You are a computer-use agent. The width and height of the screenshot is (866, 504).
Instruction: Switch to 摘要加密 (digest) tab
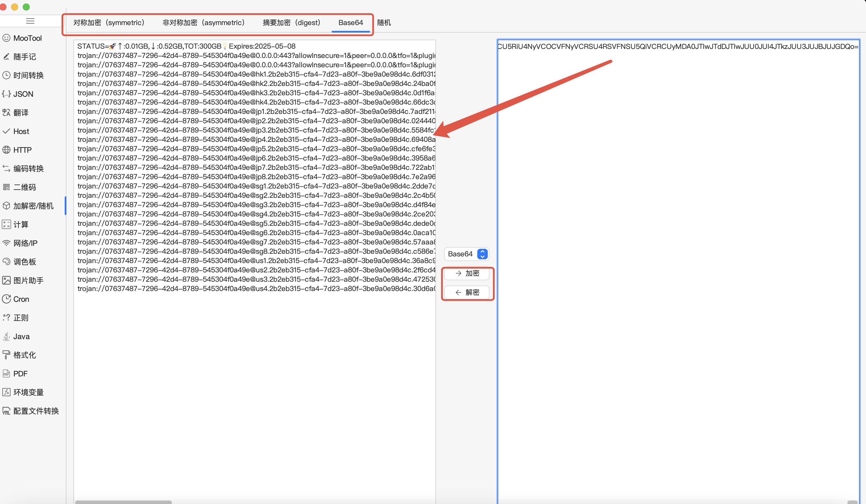tap(291, 23)
